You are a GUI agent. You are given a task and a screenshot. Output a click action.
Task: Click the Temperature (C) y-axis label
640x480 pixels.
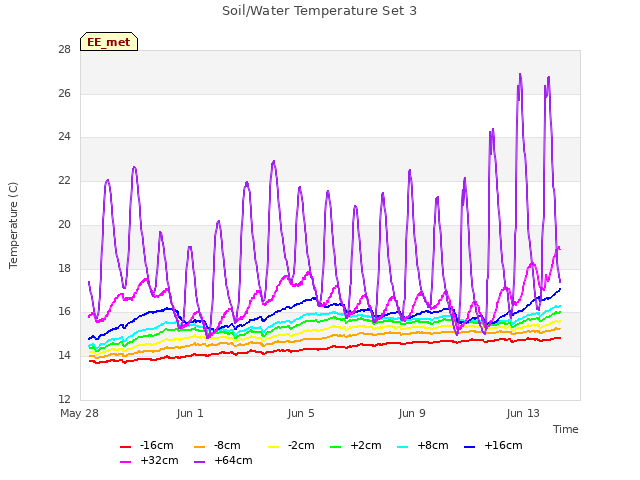tap(13, 225)
